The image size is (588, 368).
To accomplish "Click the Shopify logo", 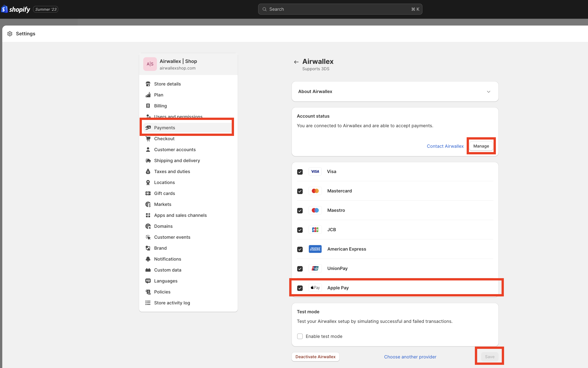I will [16, 9].
